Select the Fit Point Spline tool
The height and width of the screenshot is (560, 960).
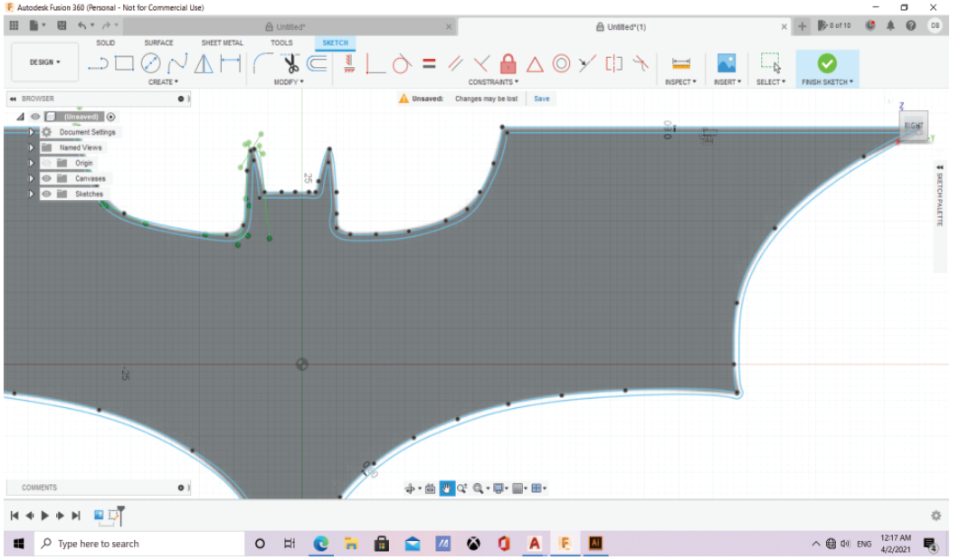(x=177, y=63)
